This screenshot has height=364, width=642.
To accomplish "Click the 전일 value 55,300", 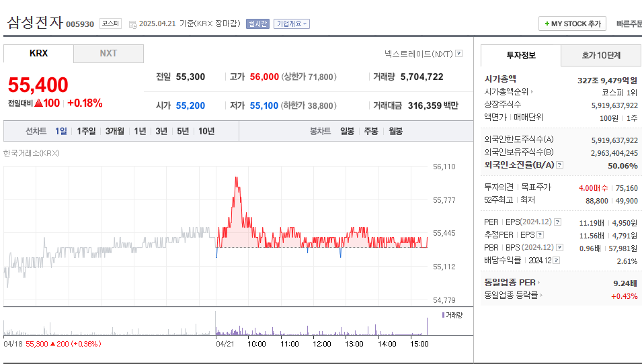I will point(190,77).
